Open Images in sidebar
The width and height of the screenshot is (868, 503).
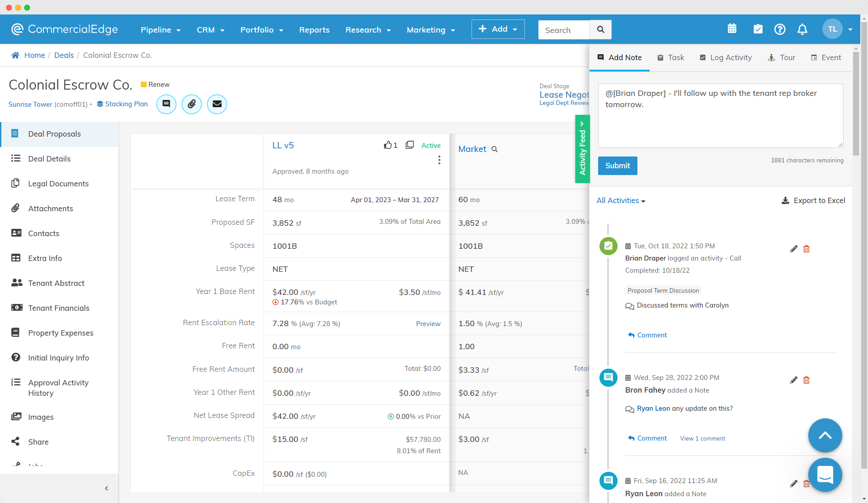coord(59,417)
